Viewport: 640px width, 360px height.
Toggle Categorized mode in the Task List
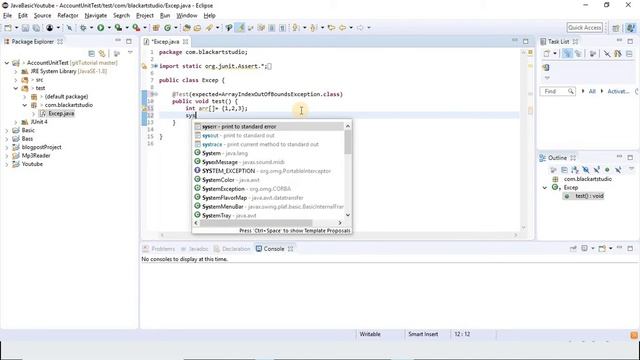click(567, 53)
